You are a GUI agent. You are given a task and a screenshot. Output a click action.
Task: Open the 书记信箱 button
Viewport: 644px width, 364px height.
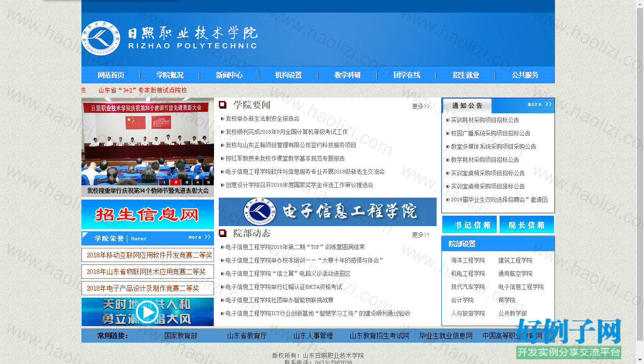coord(469,225)
